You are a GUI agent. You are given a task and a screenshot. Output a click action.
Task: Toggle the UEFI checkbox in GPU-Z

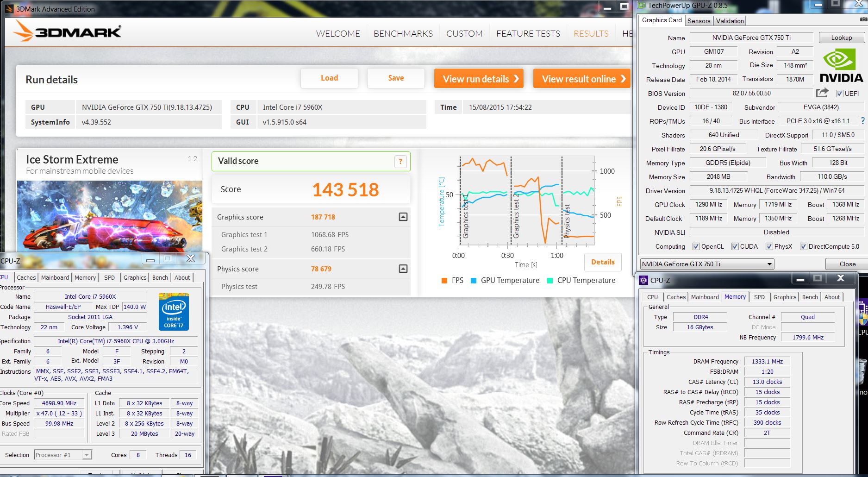(x=839, y=94)
